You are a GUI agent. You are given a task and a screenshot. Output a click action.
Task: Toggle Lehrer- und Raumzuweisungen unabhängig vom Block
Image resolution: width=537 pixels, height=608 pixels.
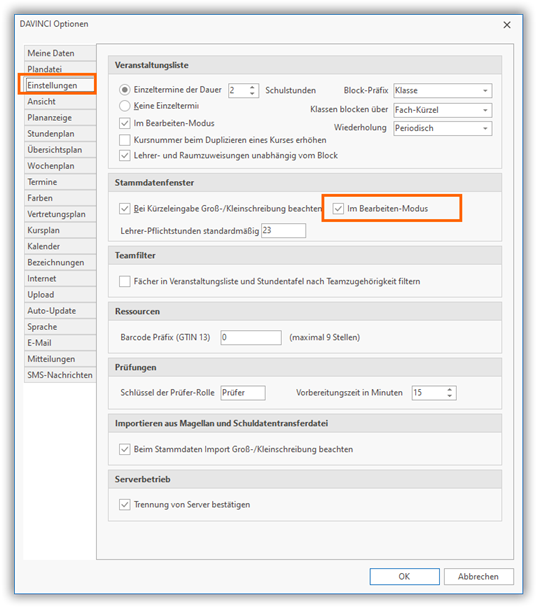click(x=124, y=156)
